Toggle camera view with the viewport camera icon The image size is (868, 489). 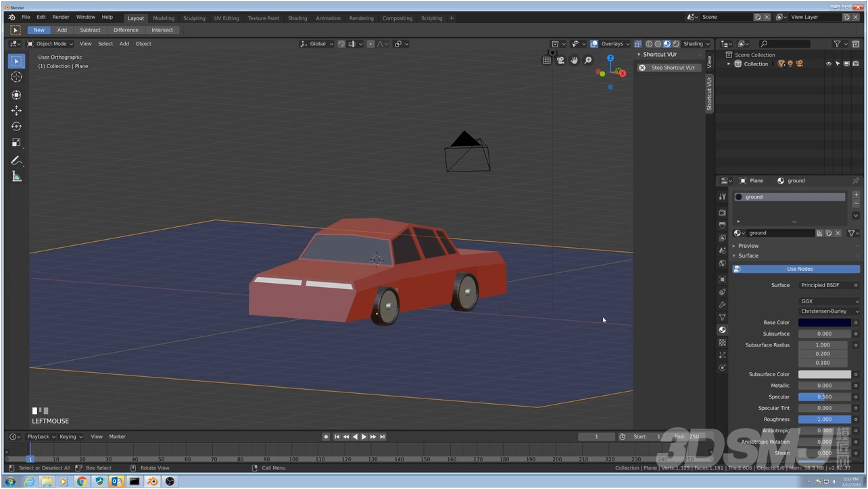point(560,60)
